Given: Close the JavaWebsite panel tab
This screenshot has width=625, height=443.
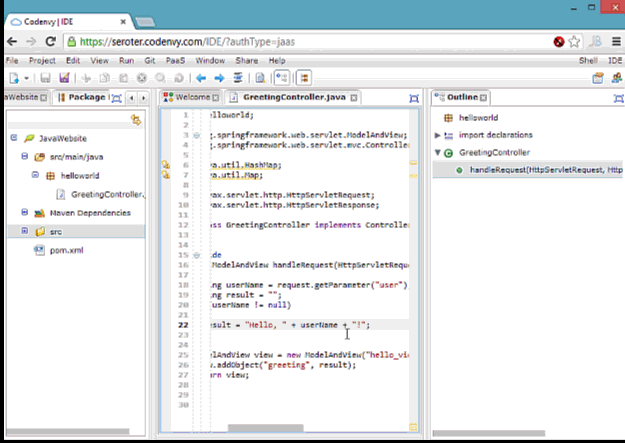Looking at the screenshot, I should click(43, 98).
